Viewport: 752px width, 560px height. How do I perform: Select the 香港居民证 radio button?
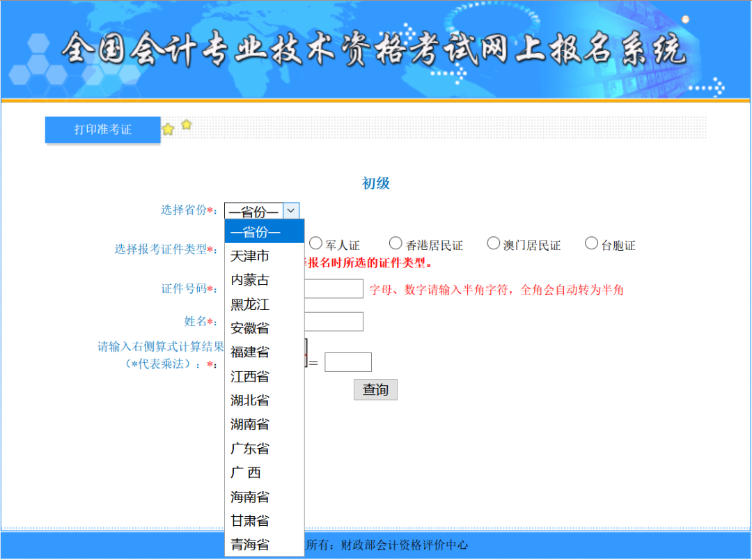click(395, 243)
